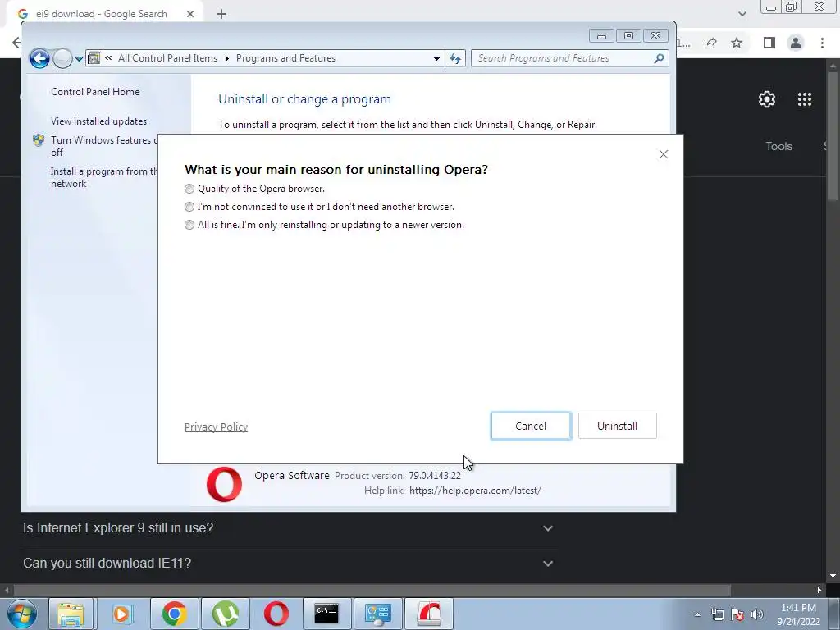
Task: Select 'All is fine, only reinstalling' radio option
Action: (189, 225)
